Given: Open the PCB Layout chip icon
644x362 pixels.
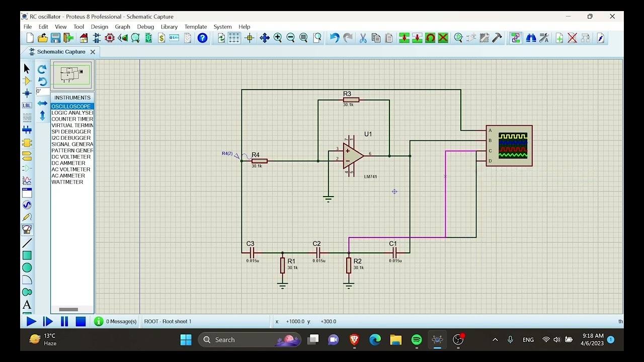Looking at the screenshot, I should [x=109, y=38].
